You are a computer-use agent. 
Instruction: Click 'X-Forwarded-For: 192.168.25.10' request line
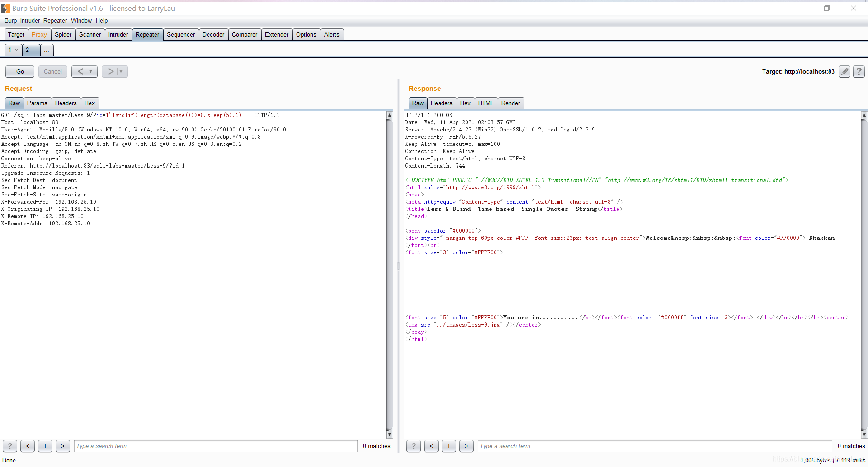(49, 202)
